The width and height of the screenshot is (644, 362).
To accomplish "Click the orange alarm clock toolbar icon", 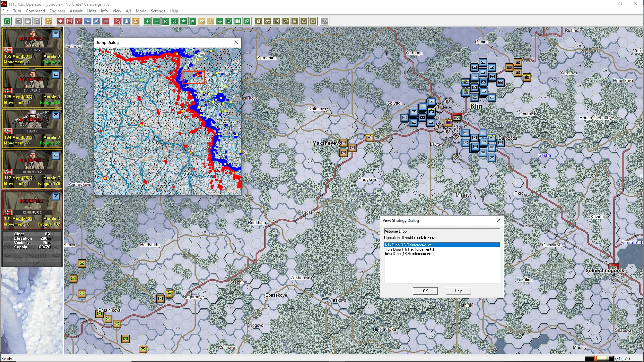I will click(x=49, y=21).
